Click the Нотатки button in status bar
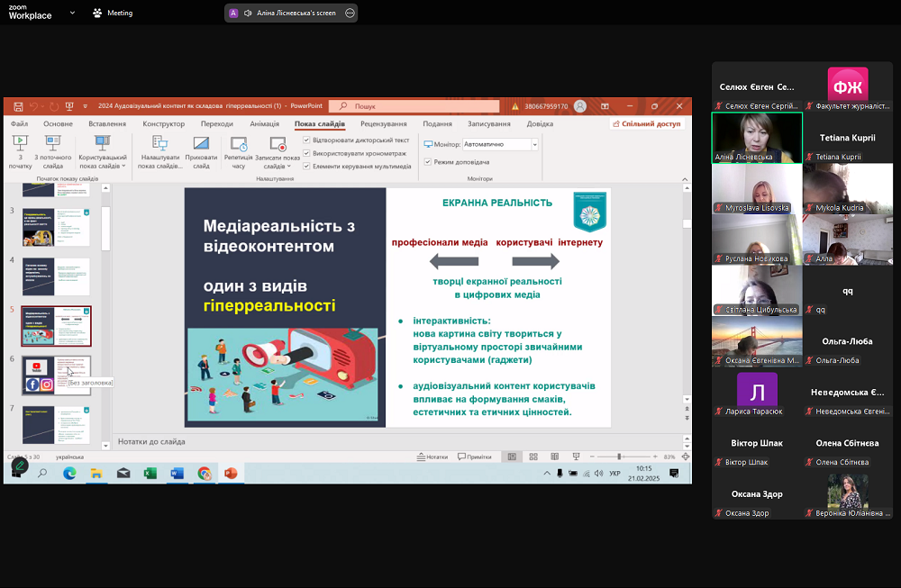901x588 pixels. (x=432, y=457)
